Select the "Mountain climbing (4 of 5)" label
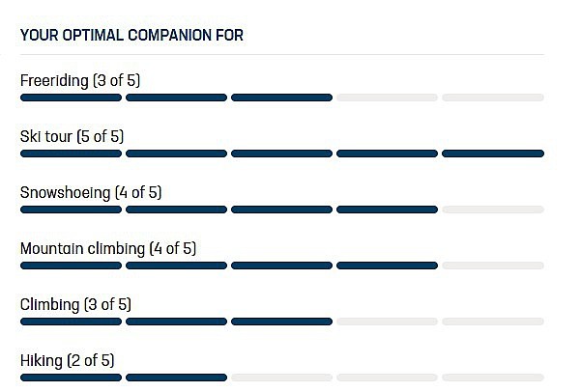Screen dimensions: 581x392 pos(108,248)
